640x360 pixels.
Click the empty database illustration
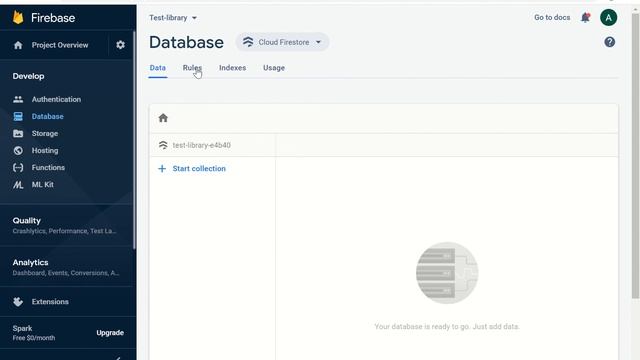[447, 273]
